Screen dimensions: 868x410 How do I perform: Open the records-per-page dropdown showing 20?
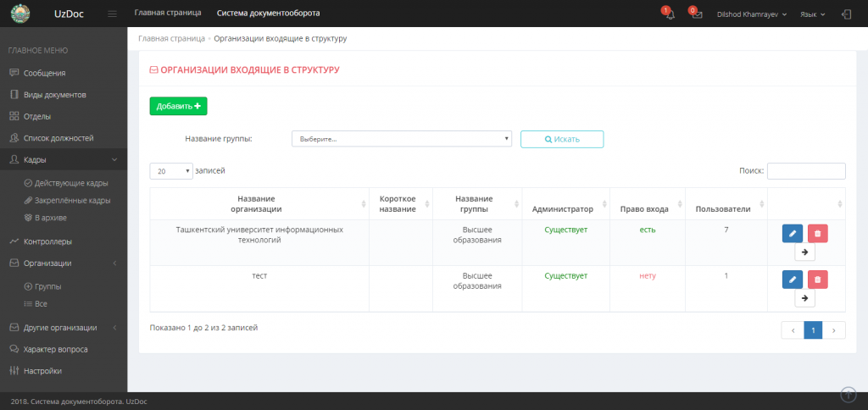point(171,171)
